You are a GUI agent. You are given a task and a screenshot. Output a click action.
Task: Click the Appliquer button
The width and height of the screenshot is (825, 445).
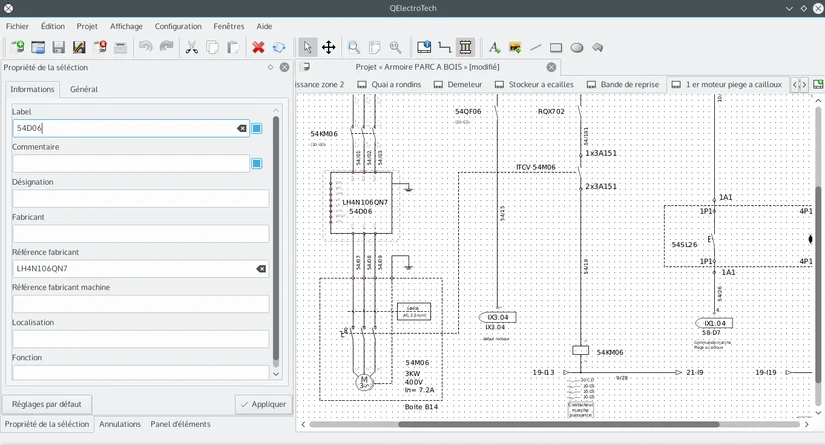[264, 404]
